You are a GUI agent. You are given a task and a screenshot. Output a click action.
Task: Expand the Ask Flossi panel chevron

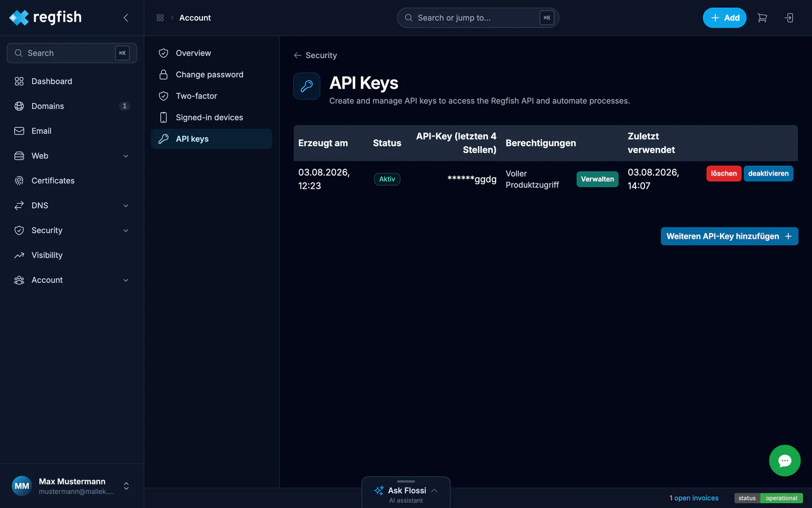(434, 491)
